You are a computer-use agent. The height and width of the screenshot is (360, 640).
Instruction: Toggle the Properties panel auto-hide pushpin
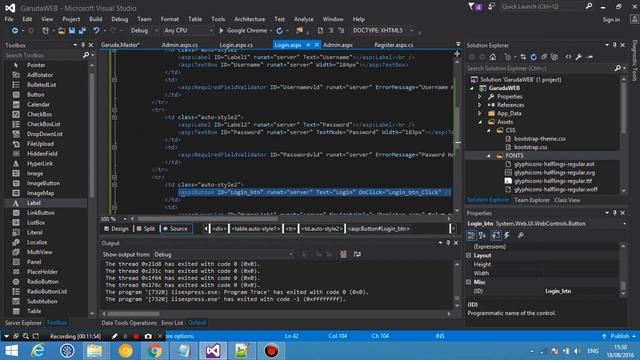tap(615, 213)
